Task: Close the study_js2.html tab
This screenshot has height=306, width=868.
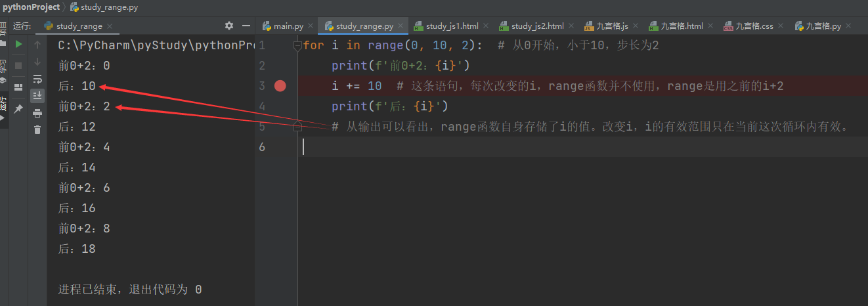Action: tap(572, 26)
